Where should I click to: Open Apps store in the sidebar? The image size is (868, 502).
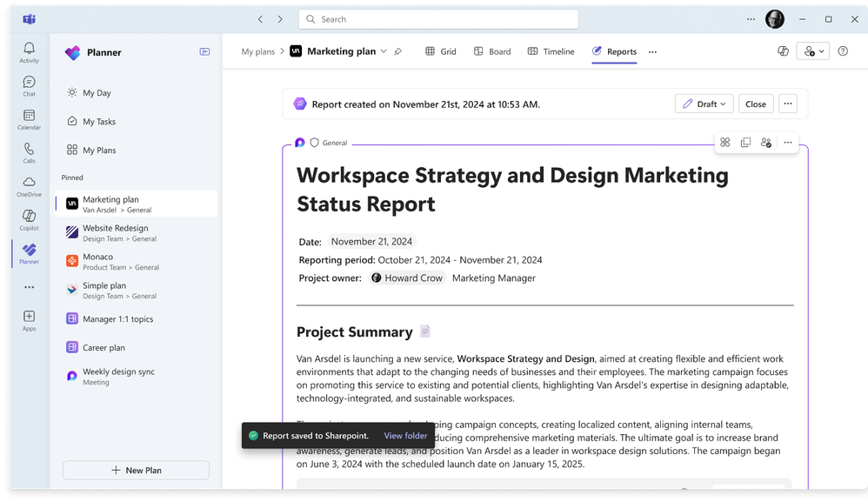point(29,320)
